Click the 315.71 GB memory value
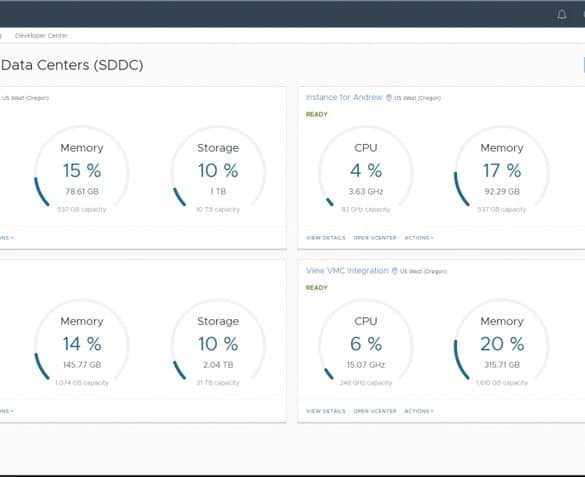Viewport: 585px width, 477px height. [x=502, y=365]
